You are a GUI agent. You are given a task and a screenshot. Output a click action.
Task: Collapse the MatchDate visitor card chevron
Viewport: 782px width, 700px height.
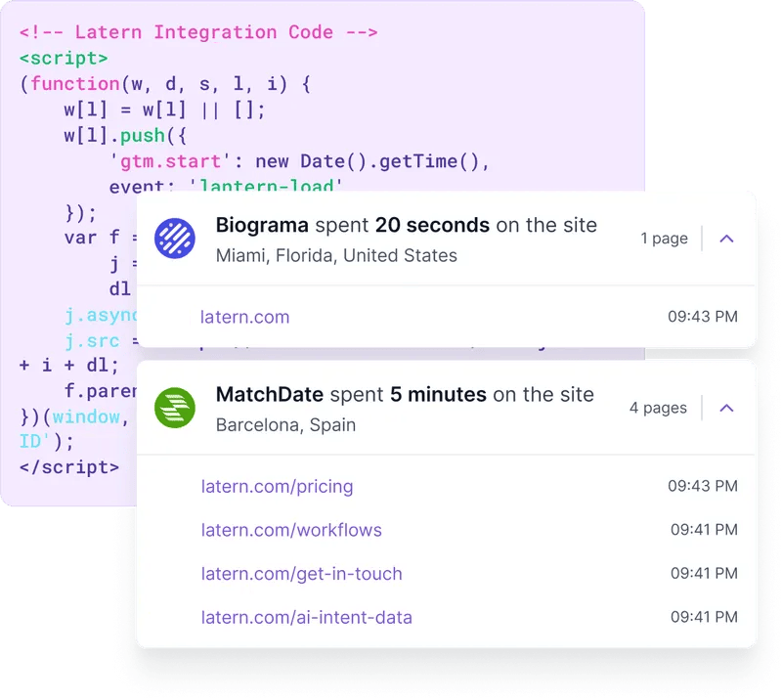click(x=726, y=408)
